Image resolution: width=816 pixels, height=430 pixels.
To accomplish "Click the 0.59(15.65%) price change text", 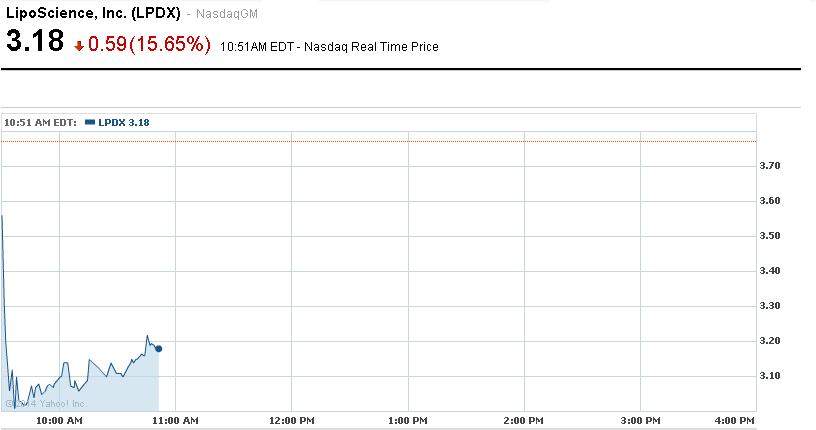I will coord(150,45).
